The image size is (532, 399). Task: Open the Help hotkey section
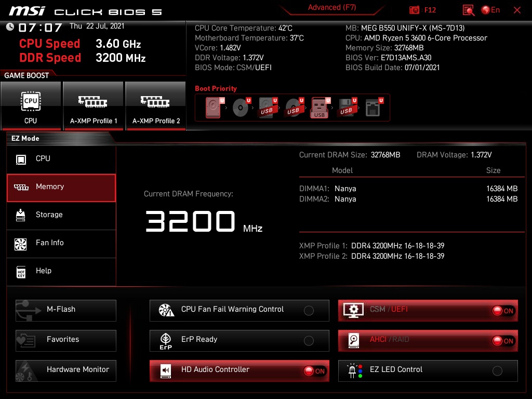(x=61, y=271)
